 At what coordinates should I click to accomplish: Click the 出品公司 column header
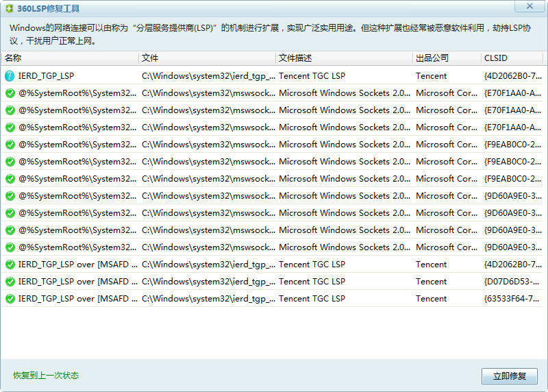click(x=445, y=58)
